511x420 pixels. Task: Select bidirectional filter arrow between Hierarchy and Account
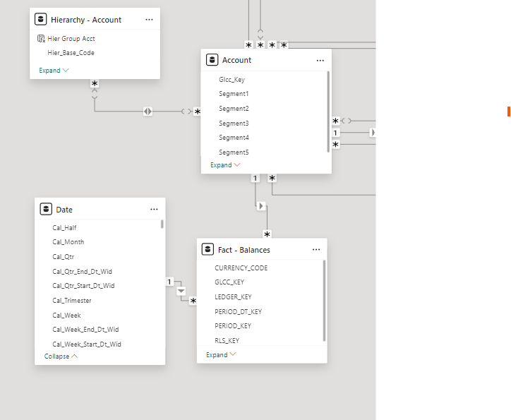[148, 112]
